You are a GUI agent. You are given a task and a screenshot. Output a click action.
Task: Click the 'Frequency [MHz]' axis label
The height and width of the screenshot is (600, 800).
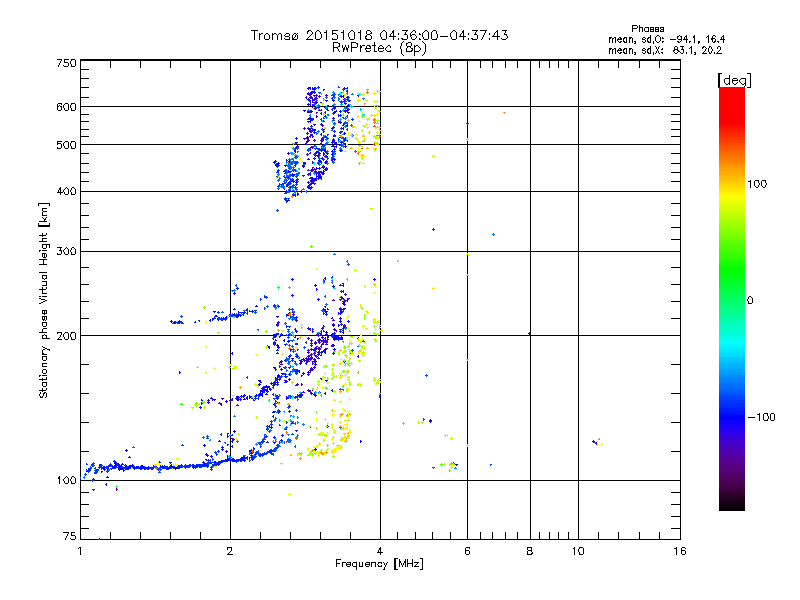[379, 564]
